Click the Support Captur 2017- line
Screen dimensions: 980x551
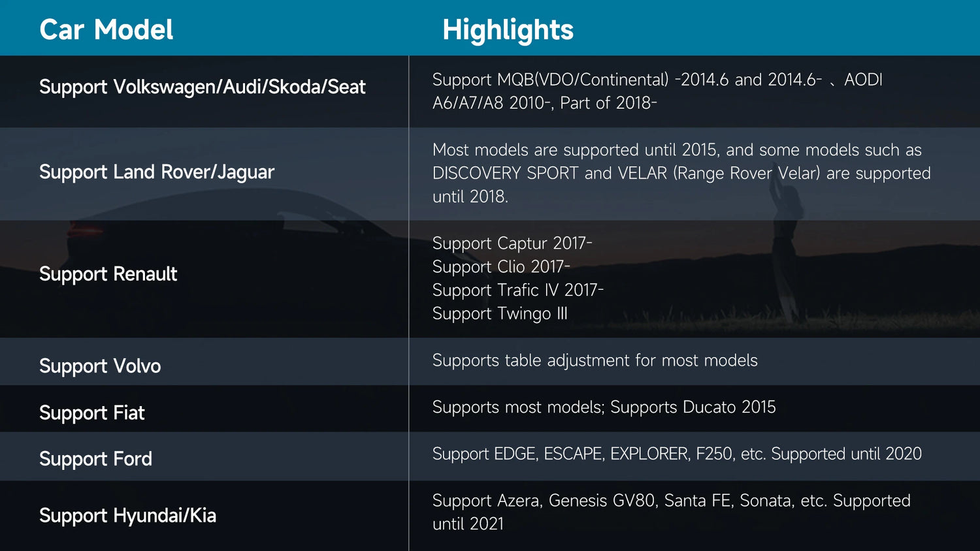pos(512,243)
